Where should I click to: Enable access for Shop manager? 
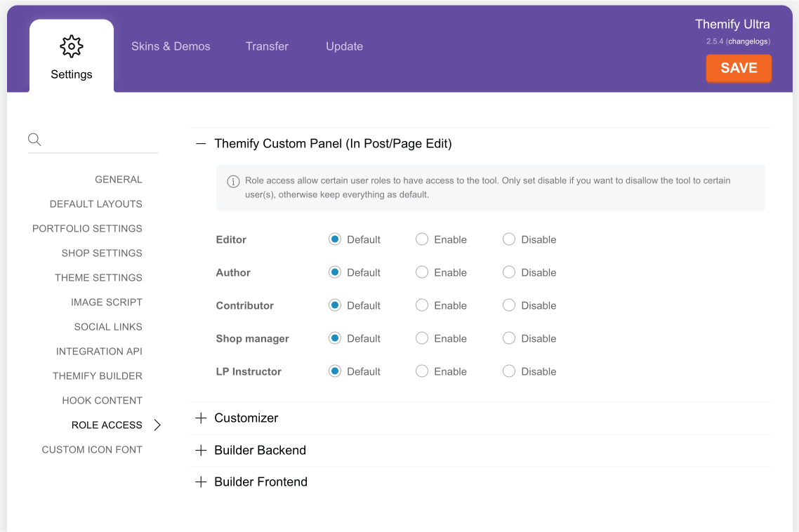422,338
